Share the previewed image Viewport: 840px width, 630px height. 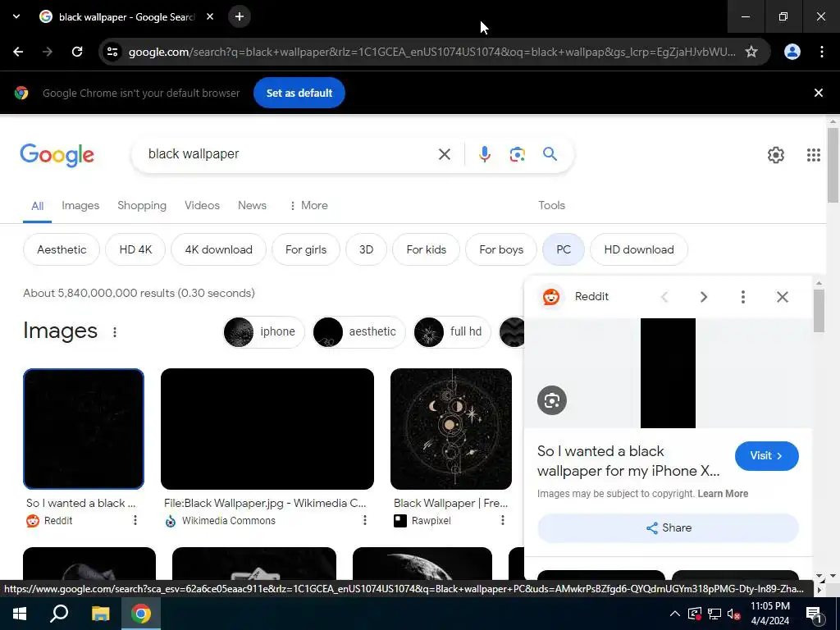click(x=668, y=527)
